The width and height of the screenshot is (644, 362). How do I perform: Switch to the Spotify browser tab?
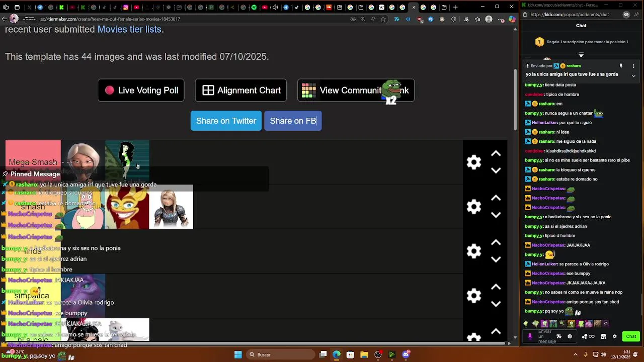[254, 8]
